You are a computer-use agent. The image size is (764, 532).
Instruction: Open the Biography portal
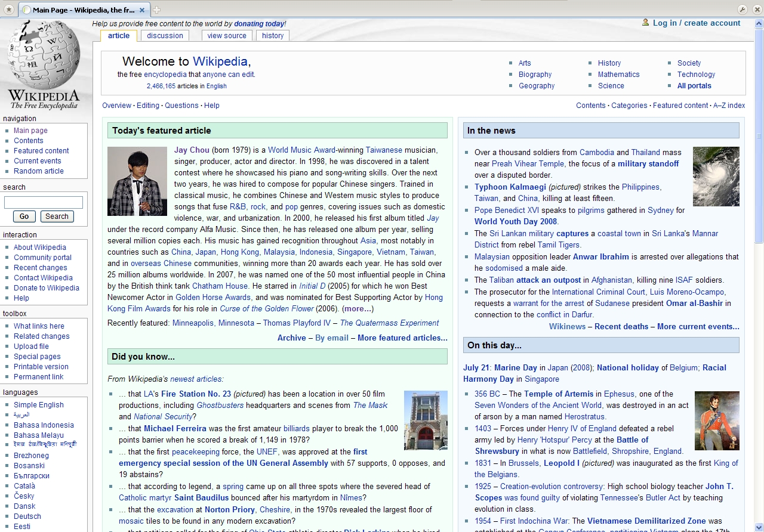coord(535,75)
